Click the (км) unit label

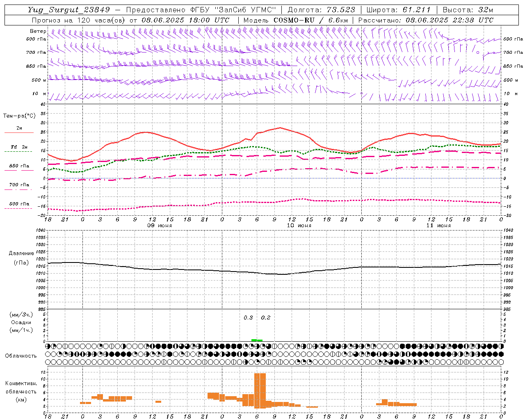pos(21,399)
